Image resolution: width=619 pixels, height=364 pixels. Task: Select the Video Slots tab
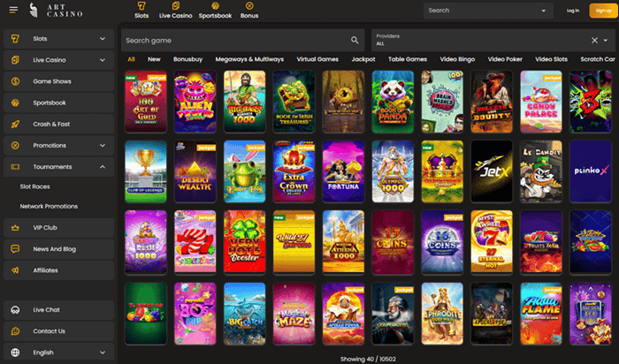pyautogui.click(x=551, y=59)
